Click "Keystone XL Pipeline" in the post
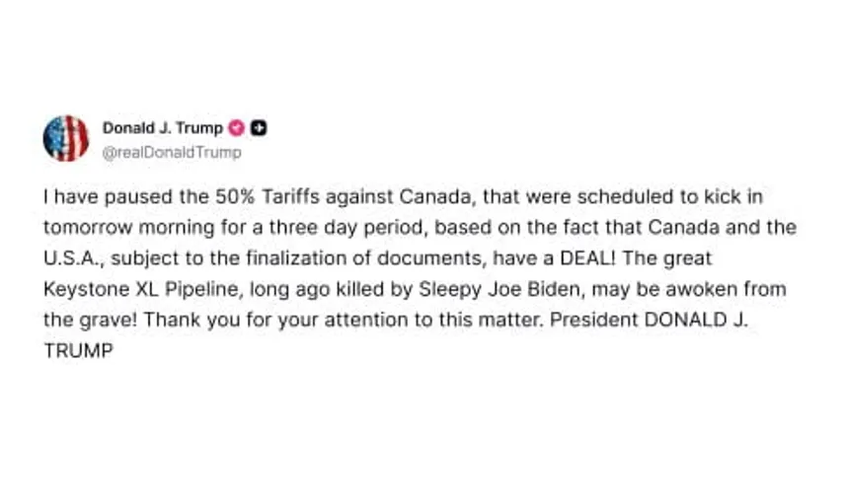 (144, 290)
